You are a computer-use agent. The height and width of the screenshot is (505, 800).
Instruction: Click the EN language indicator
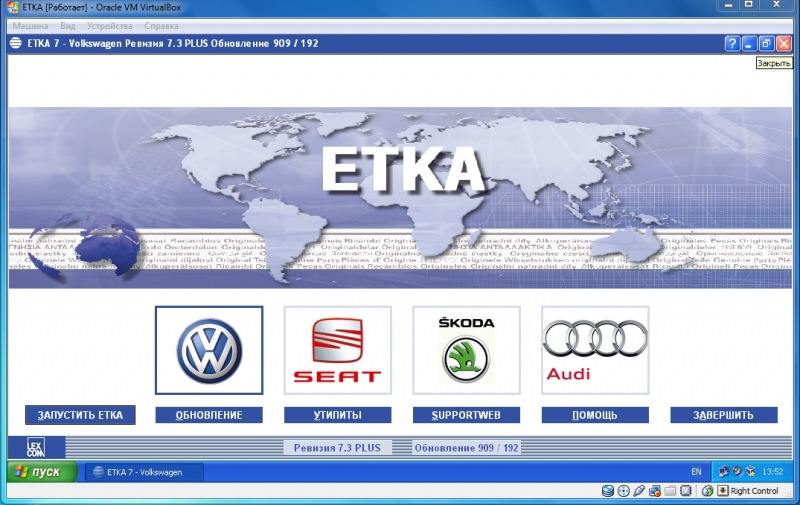(x=696, y=472)
